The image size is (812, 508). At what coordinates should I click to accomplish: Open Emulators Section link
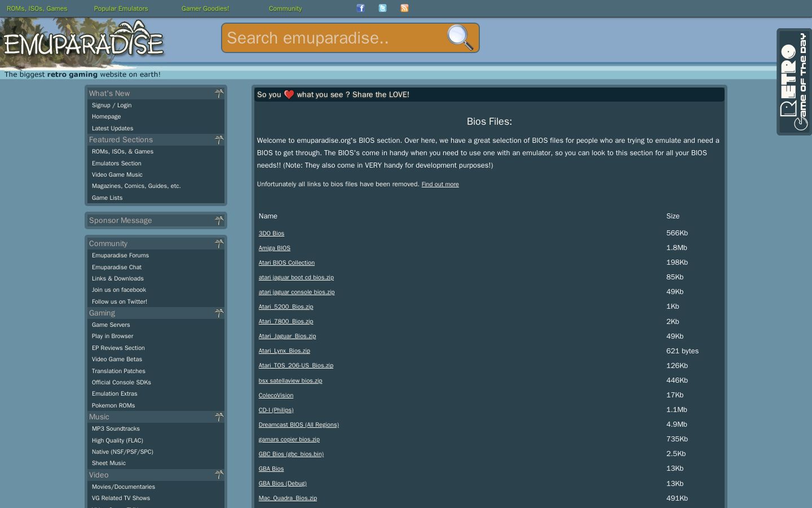tap(117, 163)
